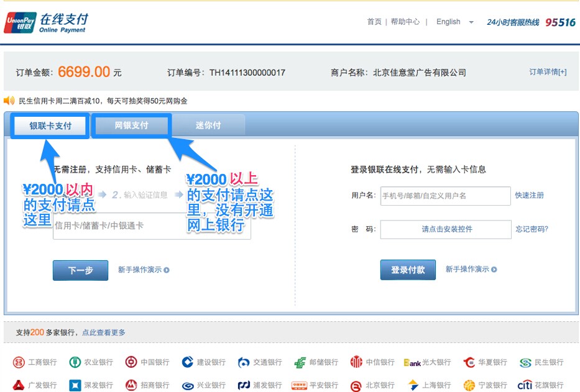Select the 深发银行 bank icon
Image resolution: width=580 pixels, height=392 pixels.
pos(75,385)
